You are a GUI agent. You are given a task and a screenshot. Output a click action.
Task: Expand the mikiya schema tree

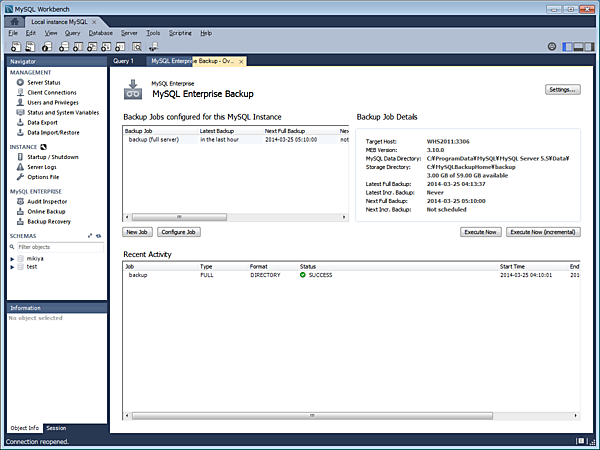[12, 258]
